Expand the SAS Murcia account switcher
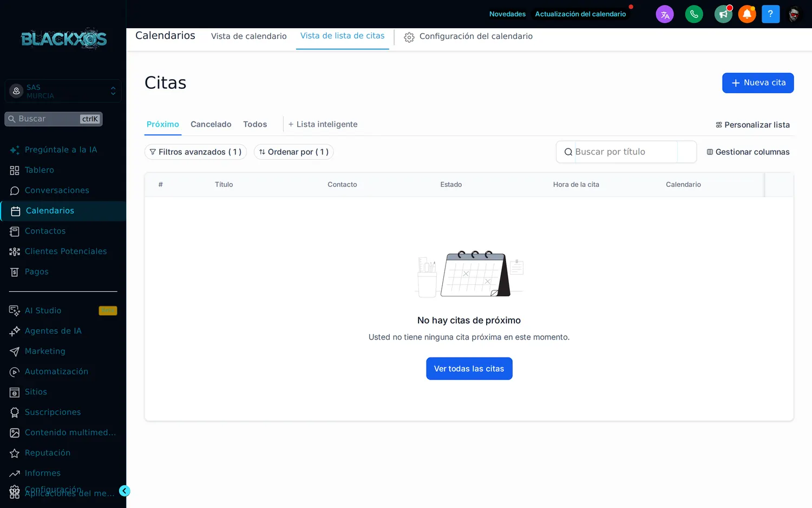The image size is (812, 508). click(63, 91)
